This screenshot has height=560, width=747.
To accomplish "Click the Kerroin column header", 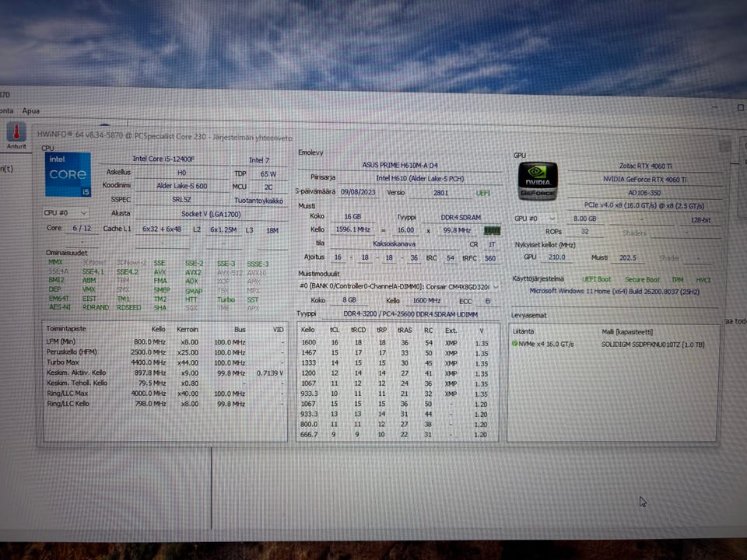I will pyautogui.click(x=188, y=329).
